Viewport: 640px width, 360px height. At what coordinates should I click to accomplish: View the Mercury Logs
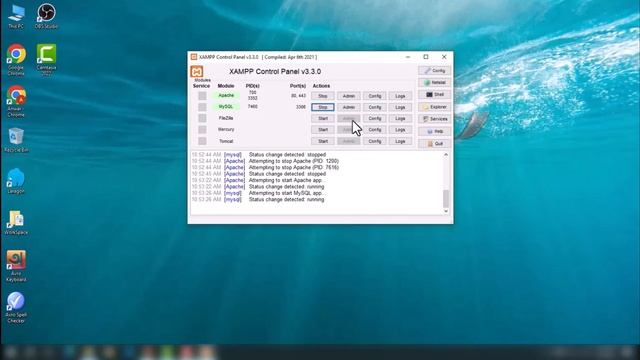(400, 130)
